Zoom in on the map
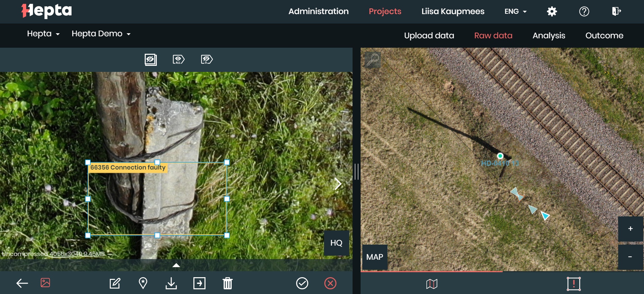Screen dimensions: 644x294 tap(631, 229)
